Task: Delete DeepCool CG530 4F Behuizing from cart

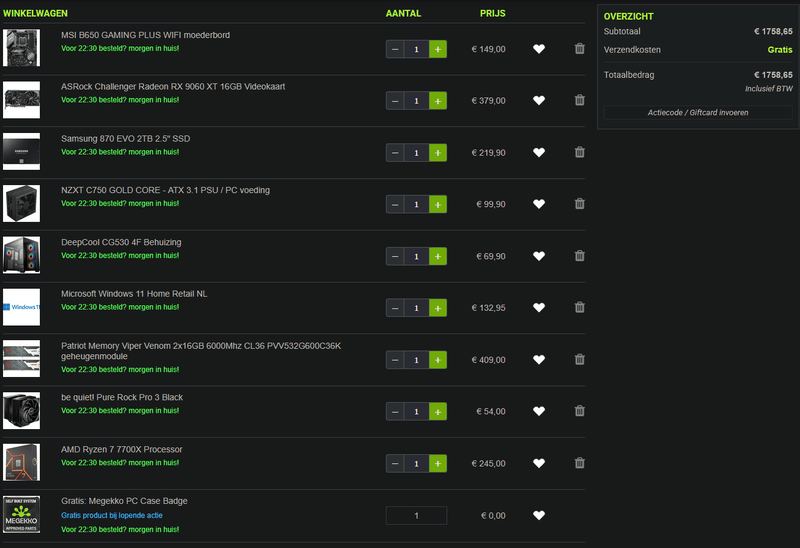Action: [x=580, y=256]
